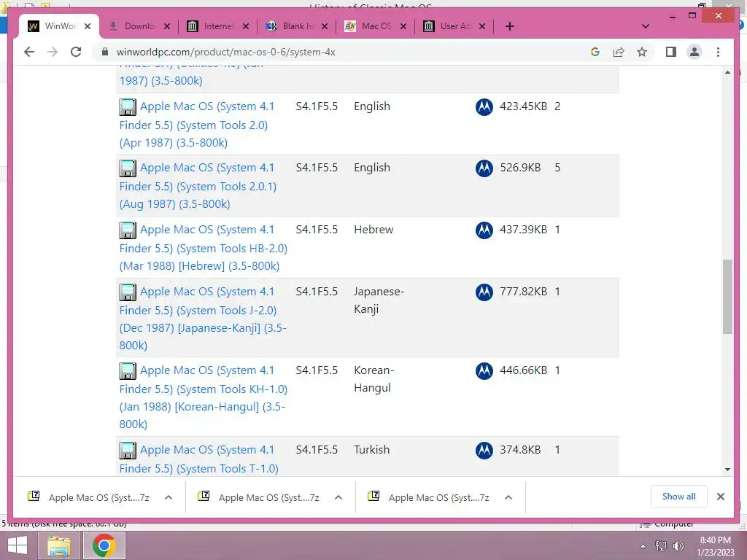The height and width of the screenshot is (560, 747).
Task: Select the 777.82KB size value
Action: tap(523, 292)
